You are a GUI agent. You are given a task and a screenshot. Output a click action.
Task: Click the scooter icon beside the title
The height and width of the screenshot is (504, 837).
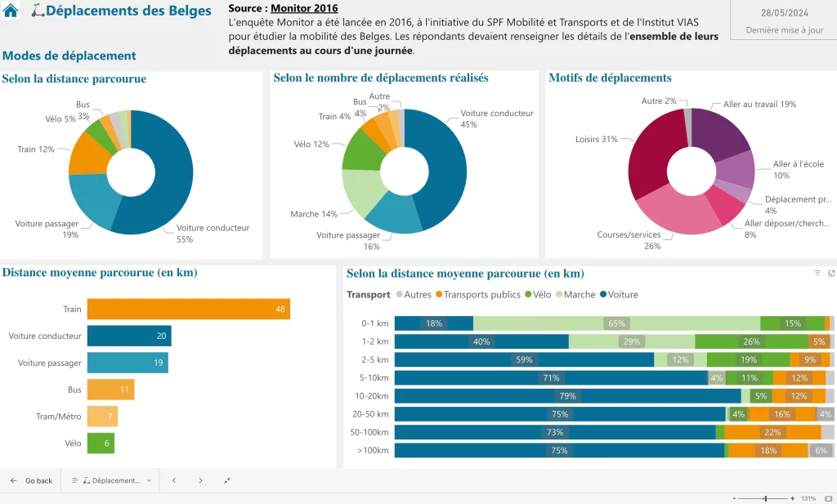tap(37, 11)
